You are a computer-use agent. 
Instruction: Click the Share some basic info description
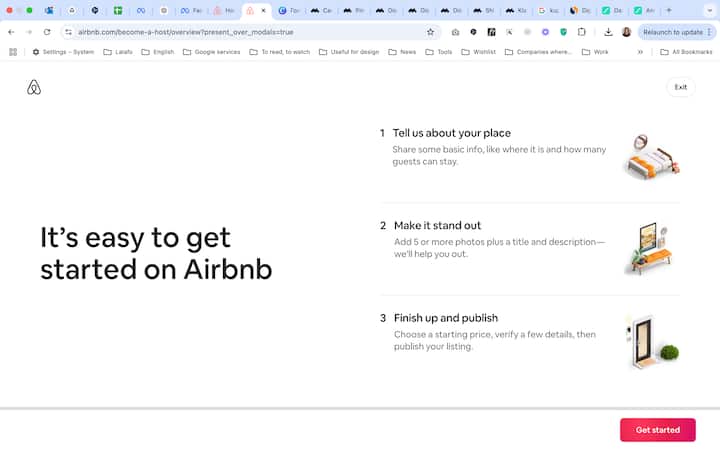tap(499, 155)
